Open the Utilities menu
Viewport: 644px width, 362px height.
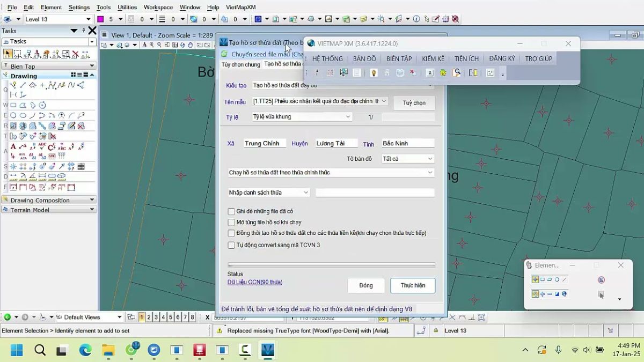pyautogui.click(x=127, y=7)
